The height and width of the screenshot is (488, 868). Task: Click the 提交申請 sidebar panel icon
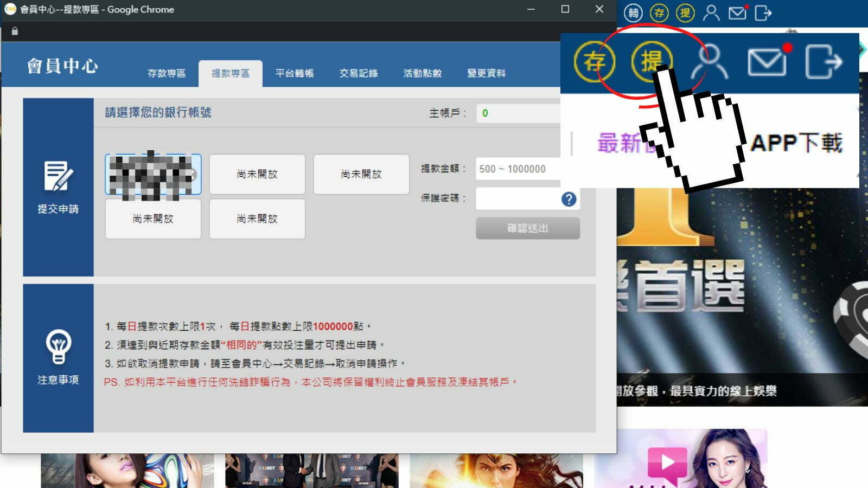[58, 177]
